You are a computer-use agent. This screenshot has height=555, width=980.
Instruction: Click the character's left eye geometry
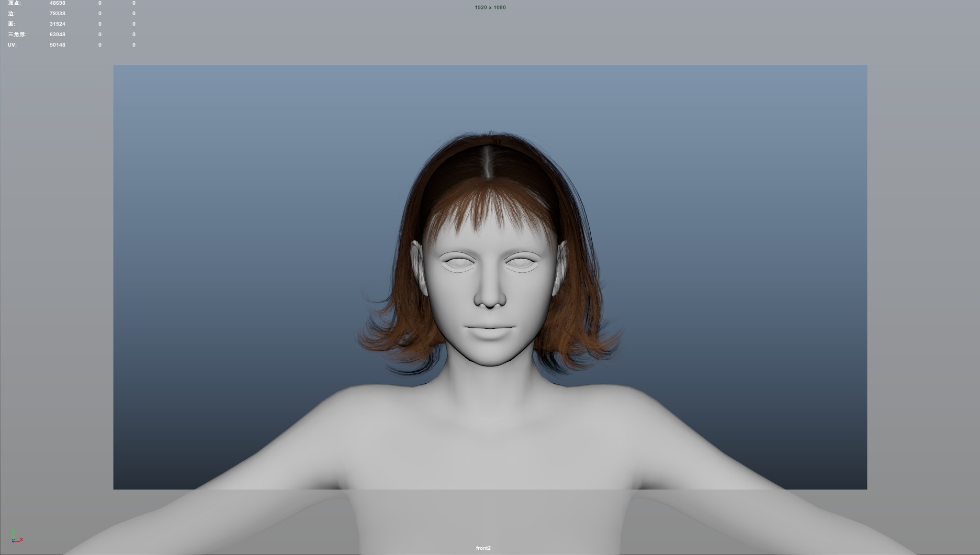click(x=522, y=262)
